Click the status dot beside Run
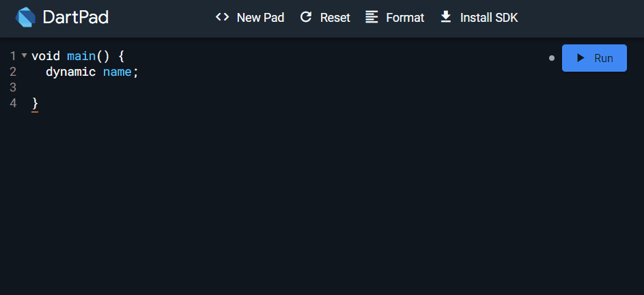This screenshot has width=644, height=295. (552, 58)
